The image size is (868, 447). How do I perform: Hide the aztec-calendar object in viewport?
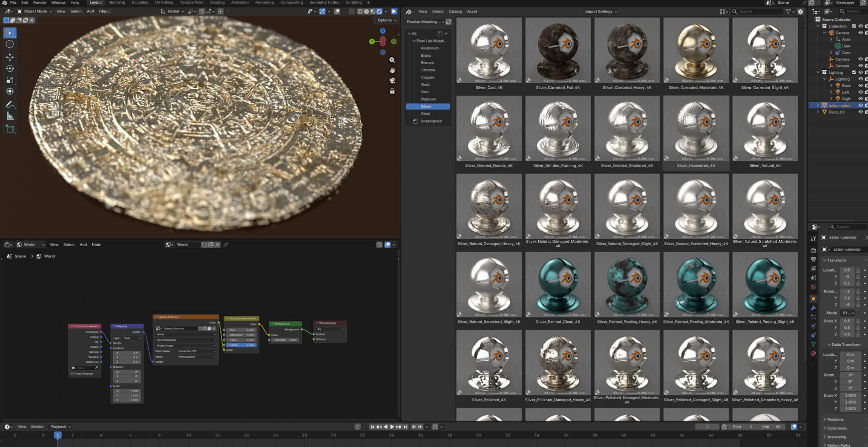pyautogui.click(x=861, y=106)
